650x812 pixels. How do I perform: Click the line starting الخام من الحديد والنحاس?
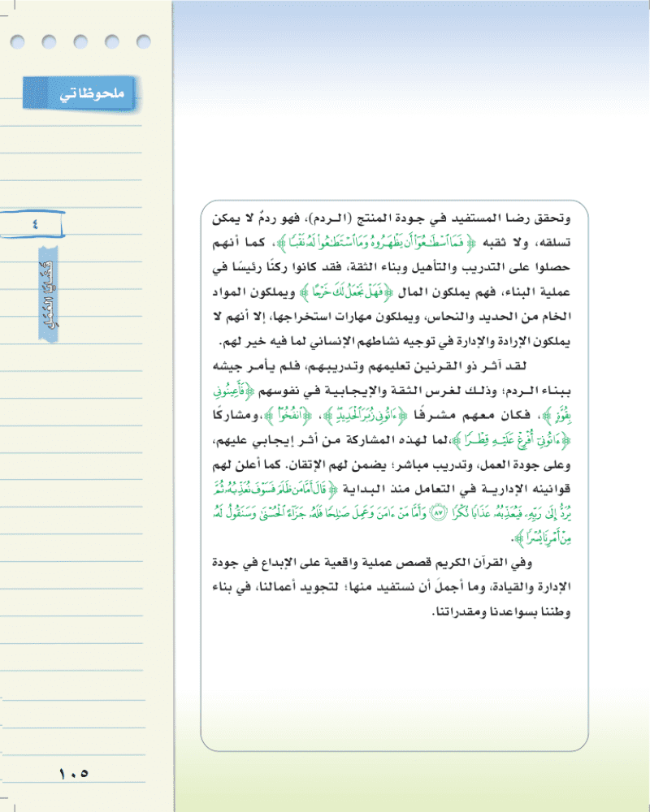(392, 316)
